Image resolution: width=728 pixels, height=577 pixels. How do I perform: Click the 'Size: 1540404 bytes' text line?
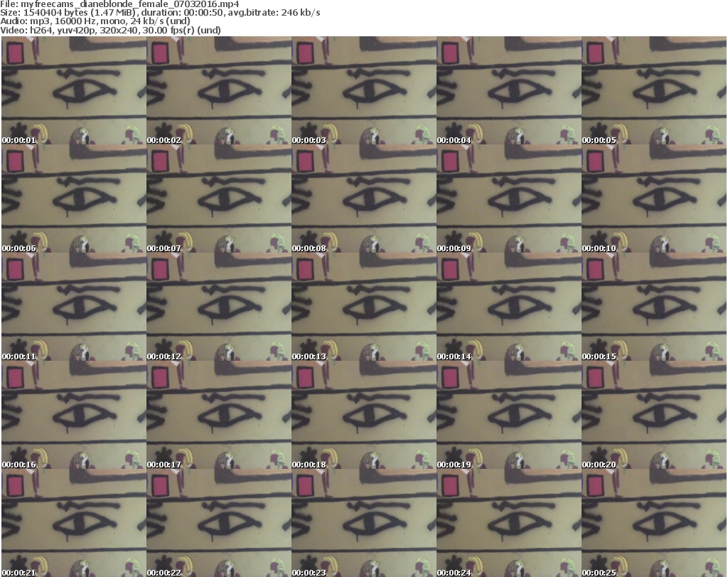[160, 13]
